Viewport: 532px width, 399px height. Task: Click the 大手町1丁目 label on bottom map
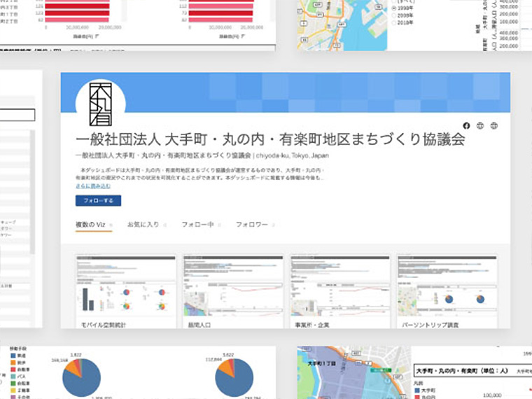[321, 363]
